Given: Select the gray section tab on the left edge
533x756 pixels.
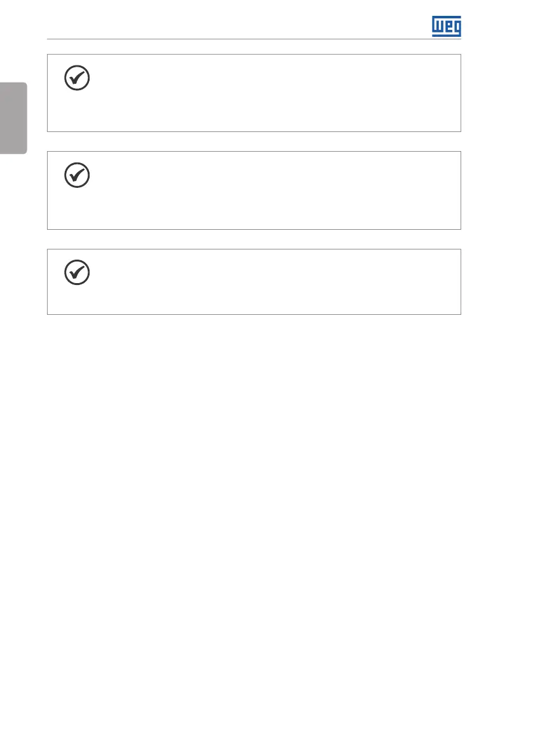Looking at the screenshot, I should click(x=13, y=117).
